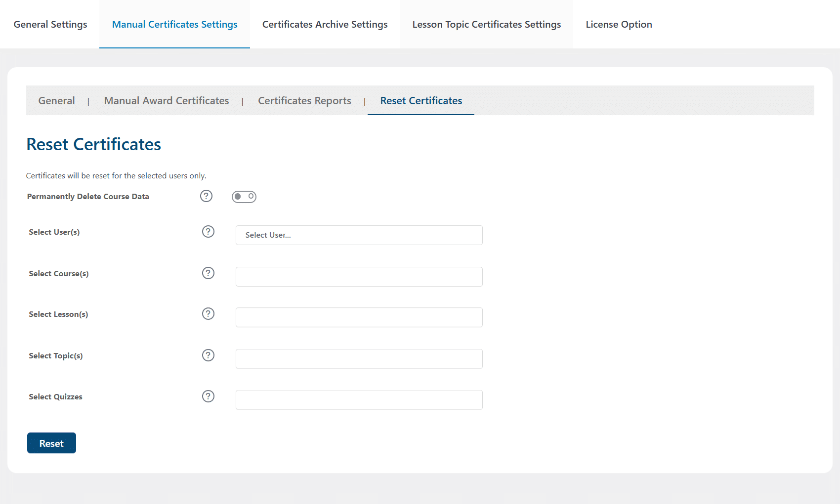Open the Select Topic(s) dropdown field
840x504 pixels.
point(359,359)
